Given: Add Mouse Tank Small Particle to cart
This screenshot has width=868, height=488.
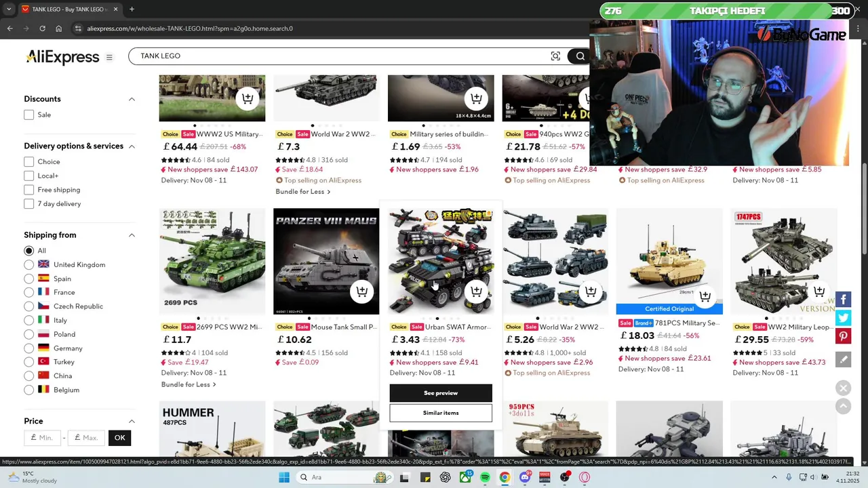Looking at the screenshot, I should (362, 291).
